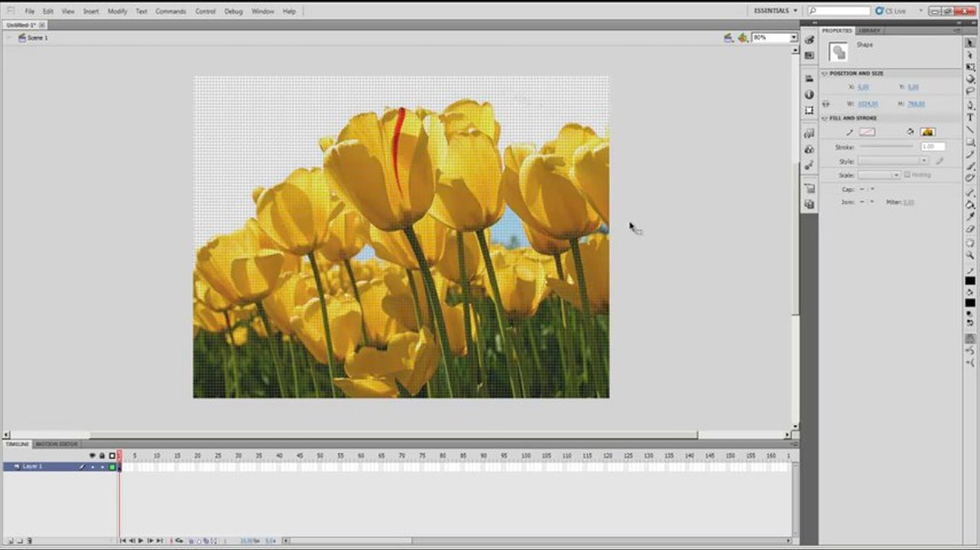Go to first frame button
Viewport: 980px width, 550px height.
click(x=123, y=540)
